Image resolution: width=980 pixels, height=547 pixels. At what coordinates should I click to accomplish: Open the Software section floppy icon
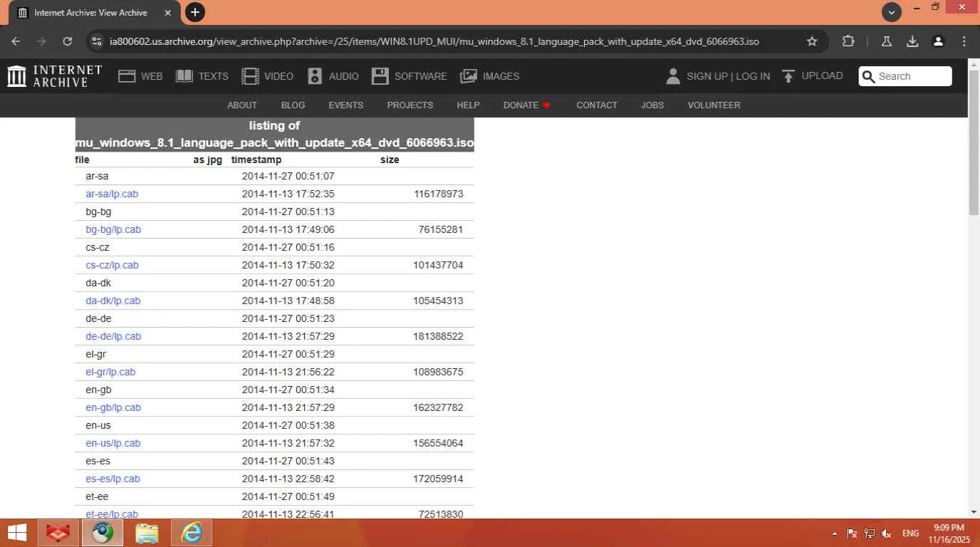coord(380,76)
